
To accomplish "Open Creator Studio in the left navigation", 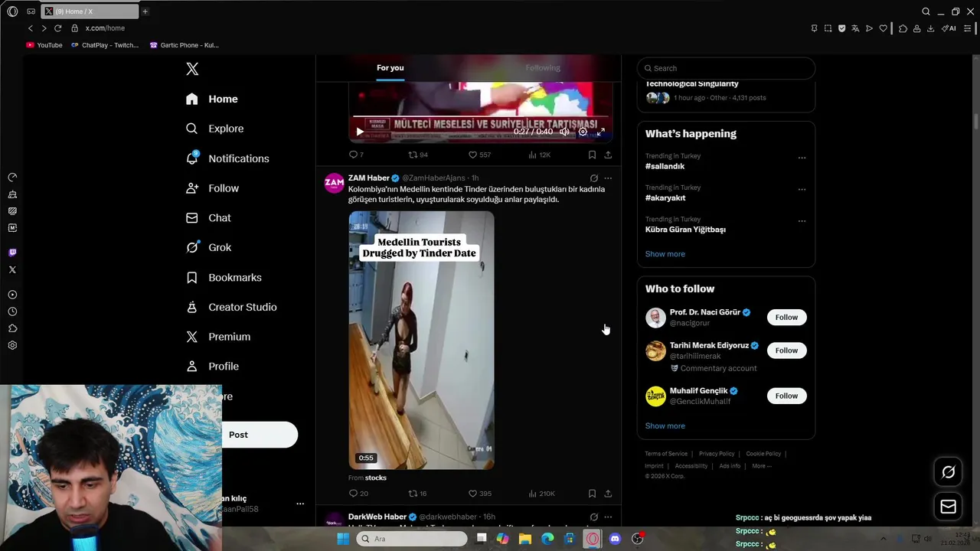I will click(x=231, y=308).
